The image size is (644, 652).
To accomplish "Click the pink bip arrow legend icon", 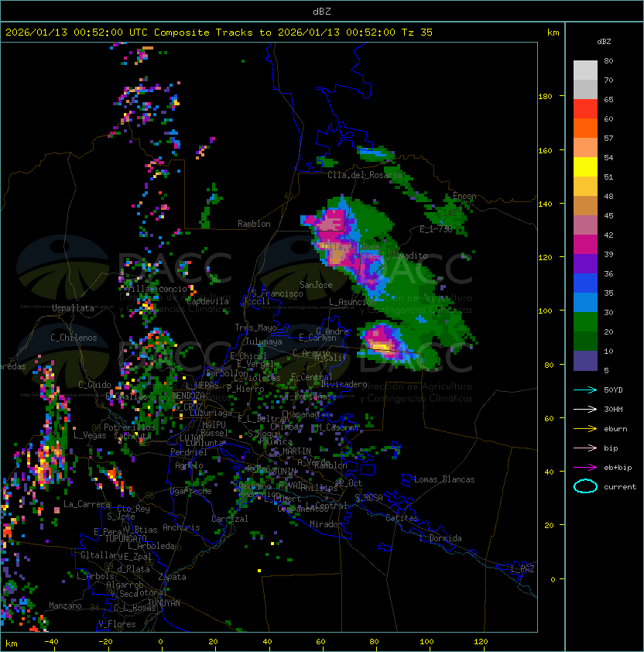I will [x=585, y=448].
